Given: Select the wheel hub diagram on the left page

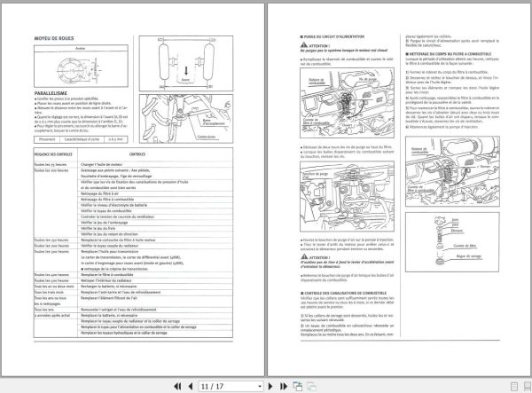Looking at the screenshot, I should (81, 66).
